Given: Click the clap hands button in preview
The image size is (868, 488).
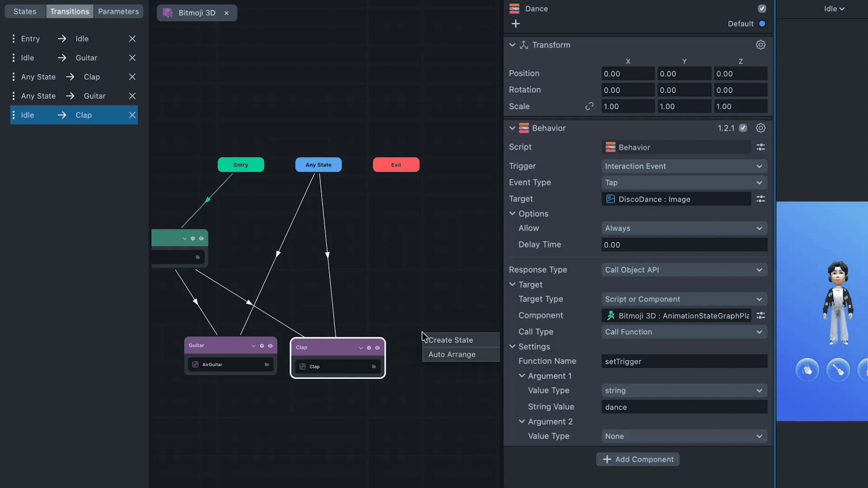Looking at the screenshot, I should [x=807, y=371].
